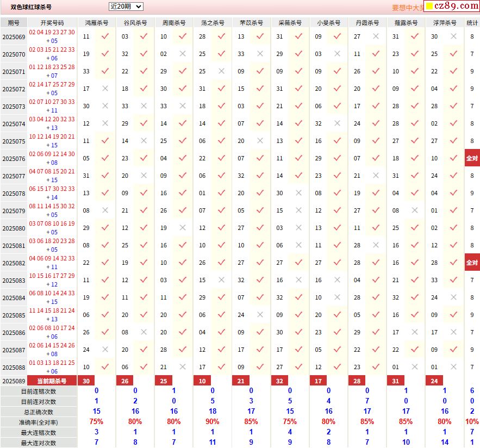Click the 目前连错次数 row label
The height and width of the screenshot is (448, 480).
click(39, 391)
